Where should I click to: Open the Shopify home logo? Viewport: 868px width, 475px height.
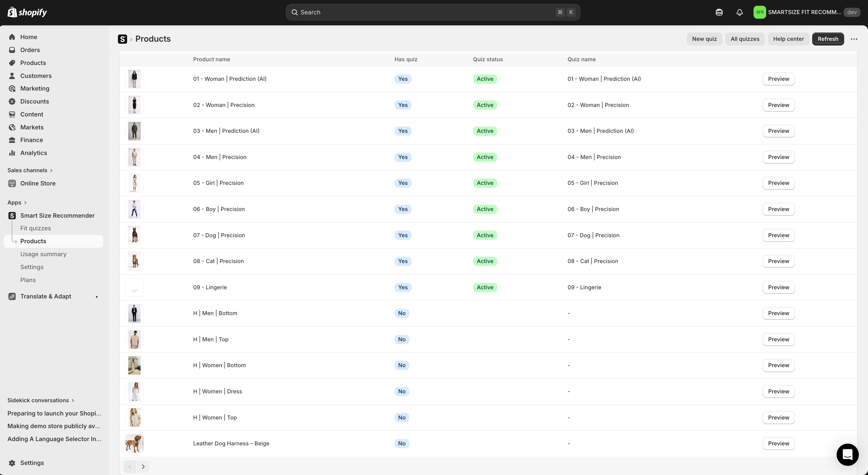click(x=12, y=12)
